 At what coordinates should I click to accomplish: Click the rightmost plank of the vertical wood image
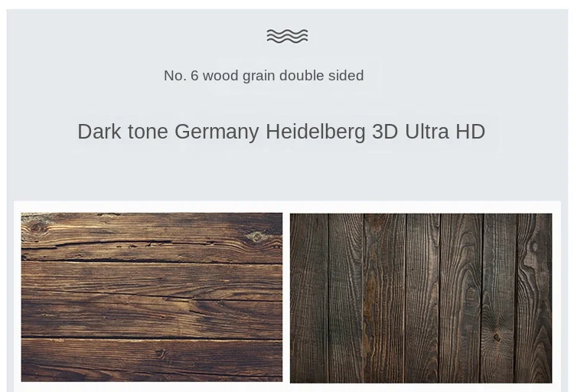(x=533, y=299)
